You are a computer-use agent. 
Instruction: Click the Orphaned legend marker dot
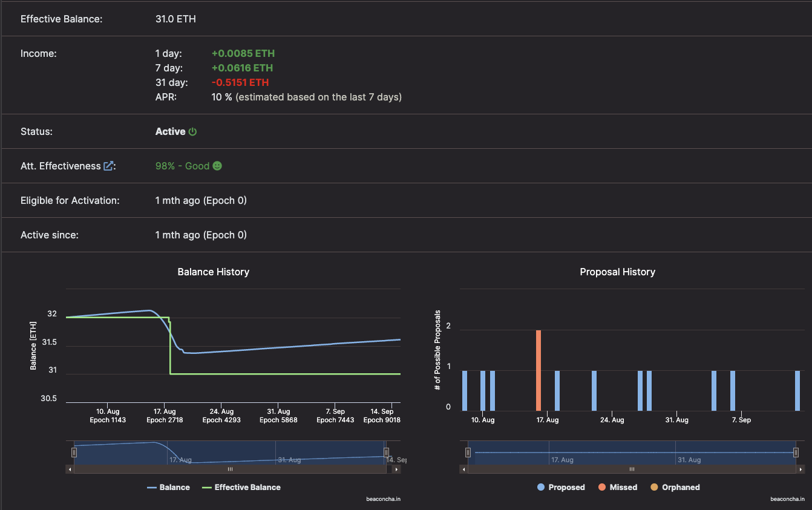pyautogui.click(x=654, y=487)
